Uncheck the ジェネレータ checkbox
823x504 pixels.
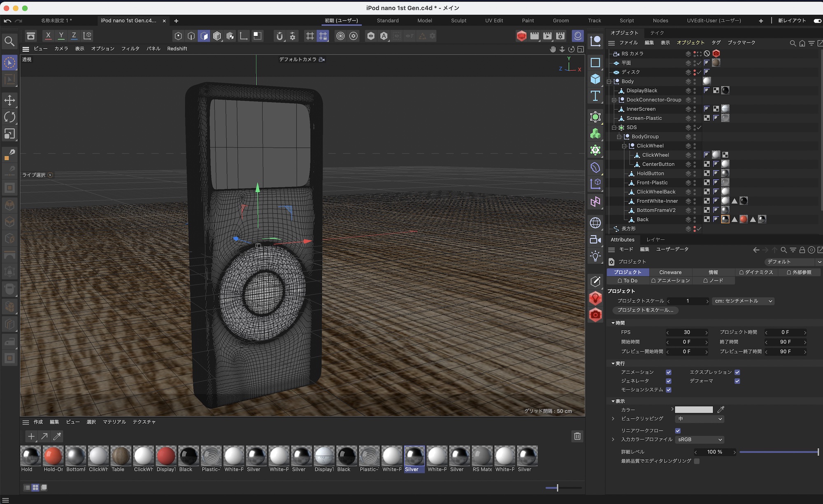(x=669, y=381)
